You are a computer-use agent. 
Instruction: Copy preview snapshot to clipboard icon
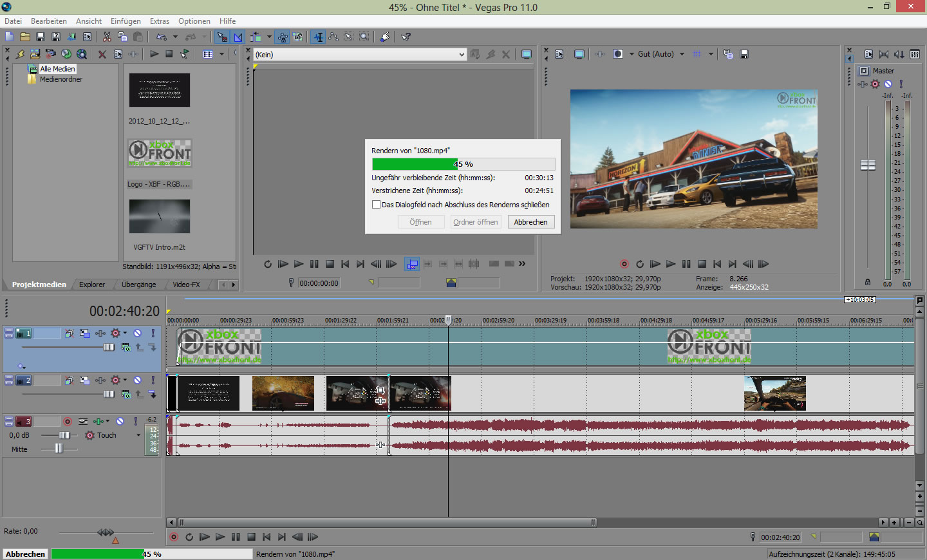(728, 54)
